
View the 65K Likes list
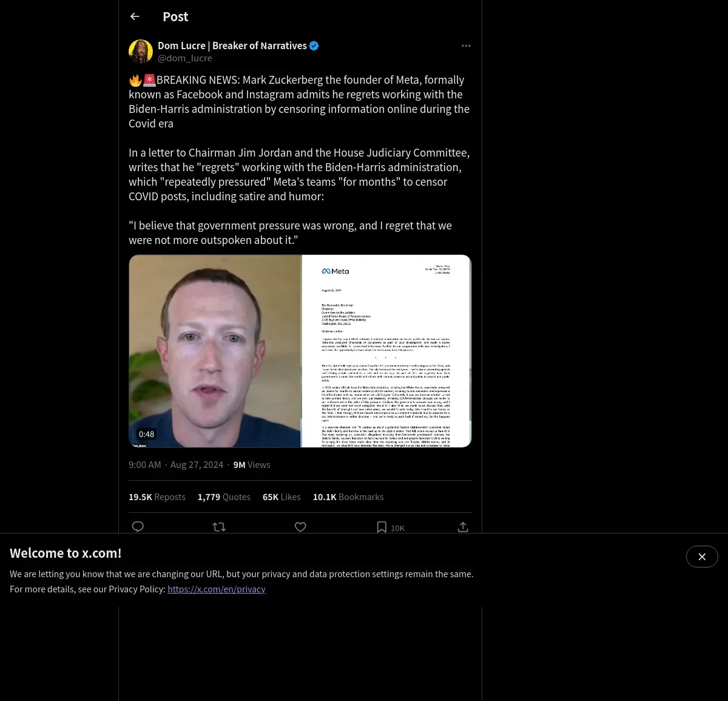tap(281, 496)
